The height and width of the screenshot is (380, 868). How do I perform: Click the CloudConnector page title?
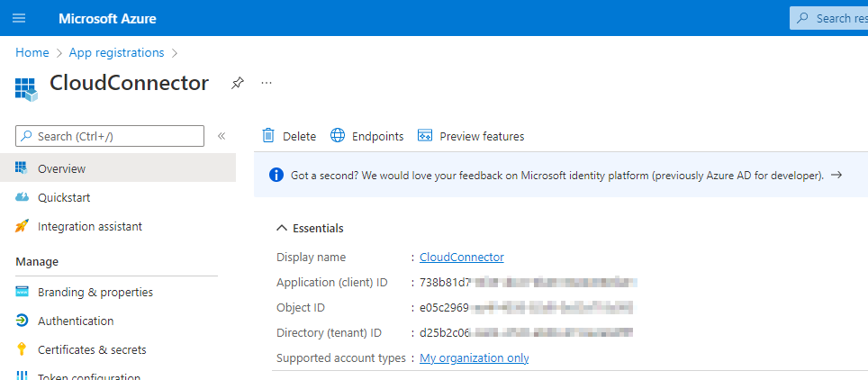(x=129, y=83)
